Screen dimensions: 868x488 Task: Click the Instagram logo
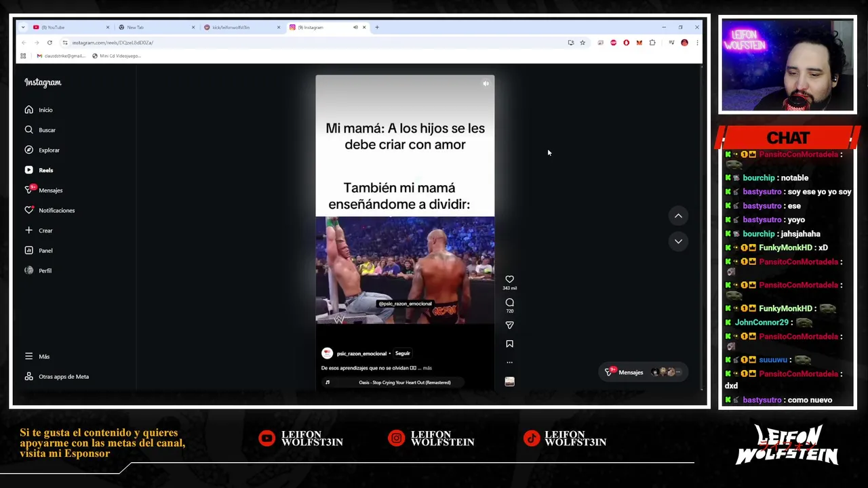[43, 83]
